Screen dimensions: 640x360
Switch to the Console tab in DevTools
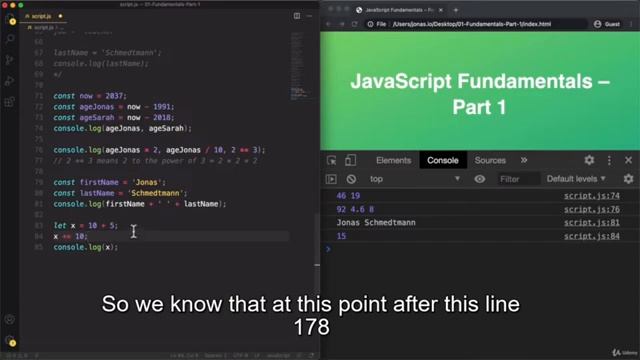pyautogui.click(x=443, y=160)
